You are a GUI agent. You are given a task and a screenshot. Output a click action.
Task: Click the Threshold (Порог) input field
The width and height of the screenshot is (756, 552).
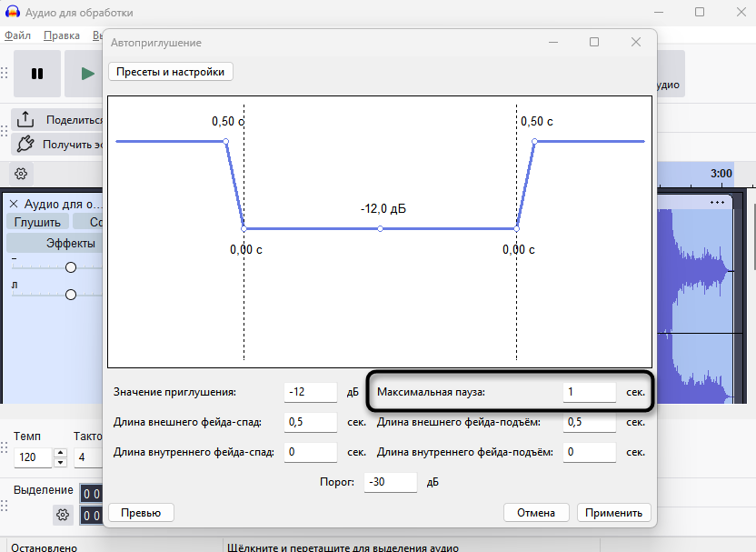tap(390, 482)
